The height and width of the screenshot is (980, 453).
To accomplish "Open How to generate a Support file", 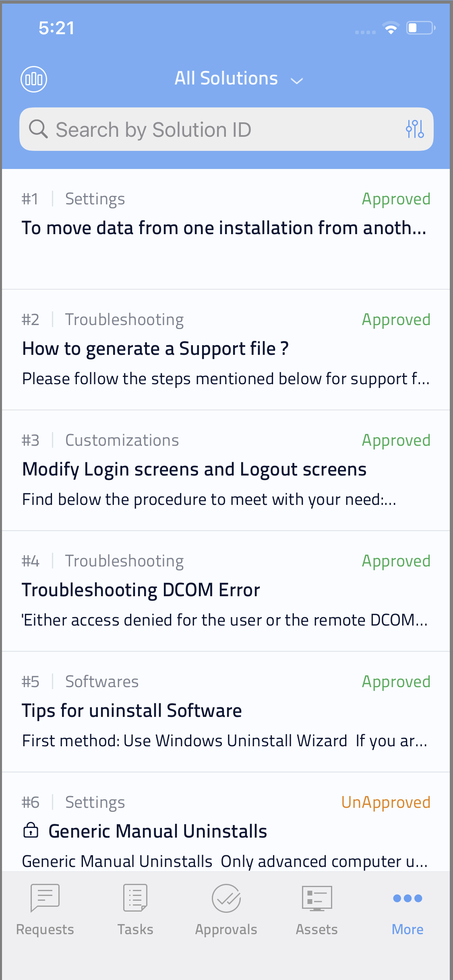I will pyautogui.click(x=225, y=350).
